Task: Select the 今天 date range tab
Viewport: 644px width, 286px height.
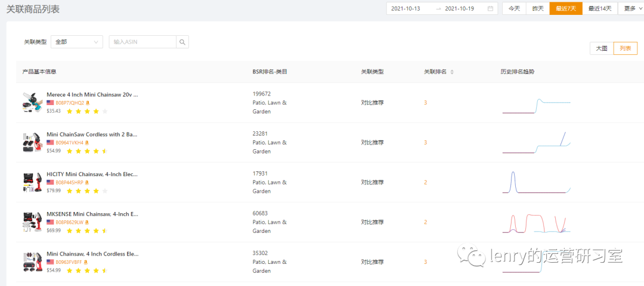Action: click(x=514, y=8)
